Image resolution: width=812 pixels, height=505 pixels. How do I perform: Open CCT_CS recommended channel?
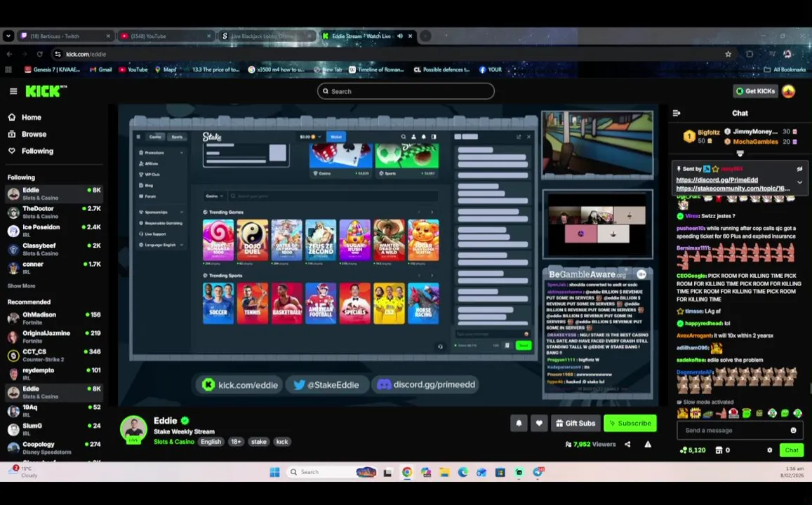tap(54, 355)
